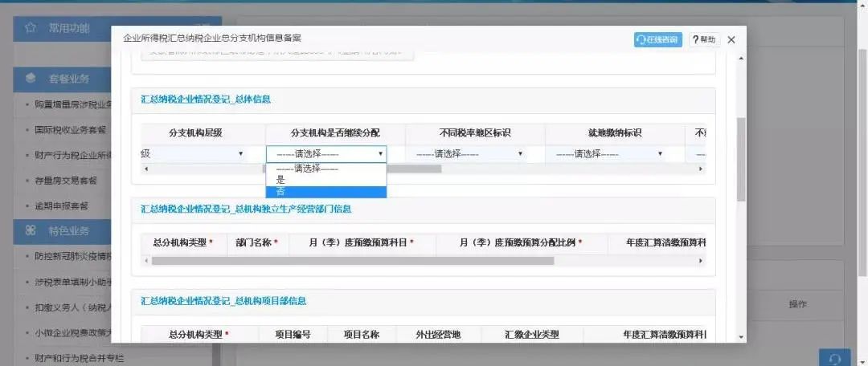Collapse the 分支机构是否继续分配 dropdown
868x366 pixels.
point(326,153)
